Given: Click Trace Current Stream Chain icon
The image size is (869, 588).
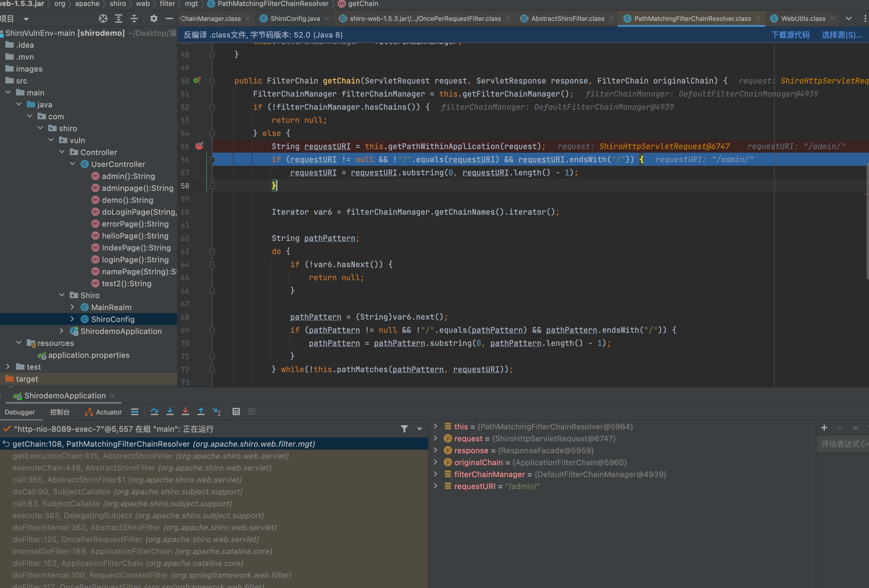Looking at the screenshot, I should pyautogui.click(x=252, y=411).
